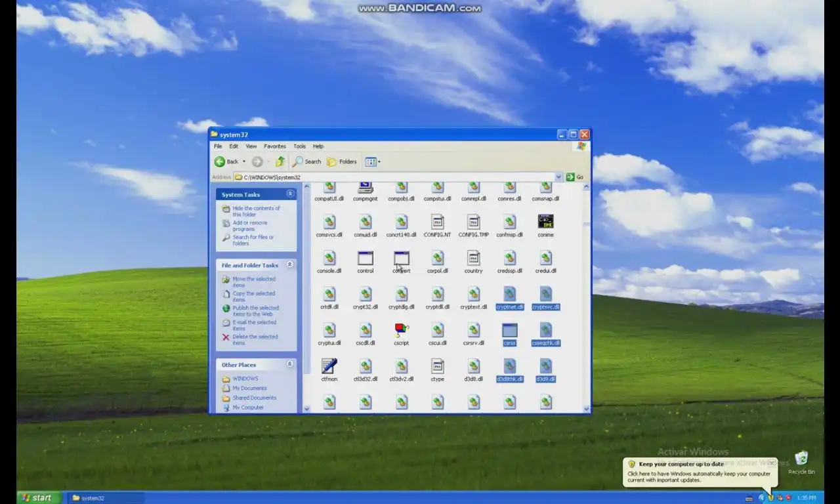Viewport: 840px width, 504px height.
Task: Select the convert file icon
Action: 402,258
